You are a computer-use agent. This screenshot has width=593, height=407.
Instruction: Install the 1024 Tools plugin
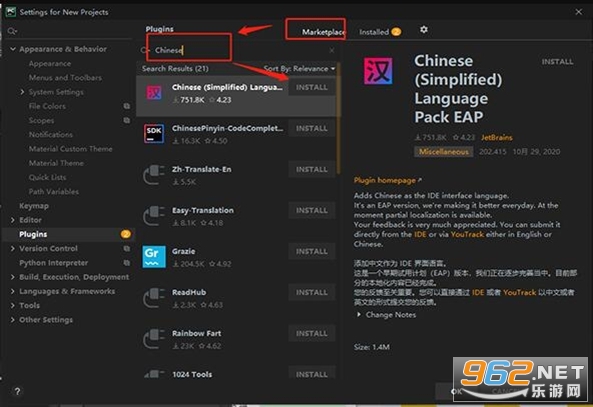[312, 374]
